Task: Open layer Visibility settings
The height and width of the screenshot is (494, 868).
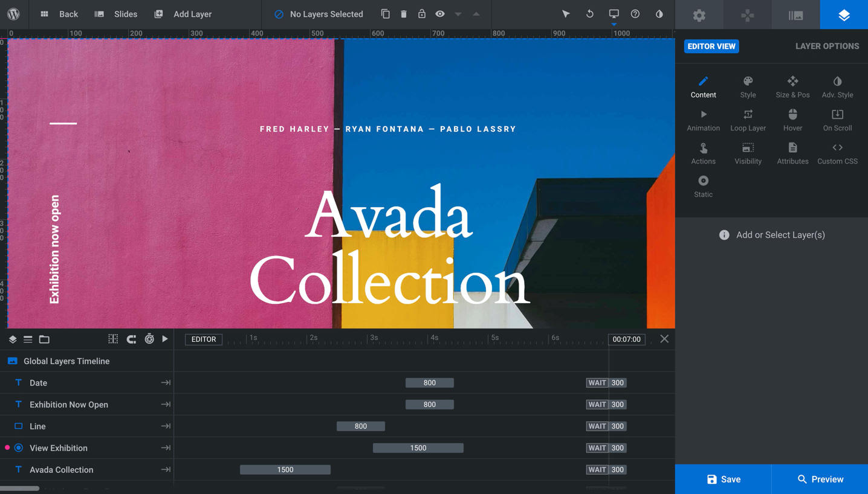Action: tap(748, 154)
